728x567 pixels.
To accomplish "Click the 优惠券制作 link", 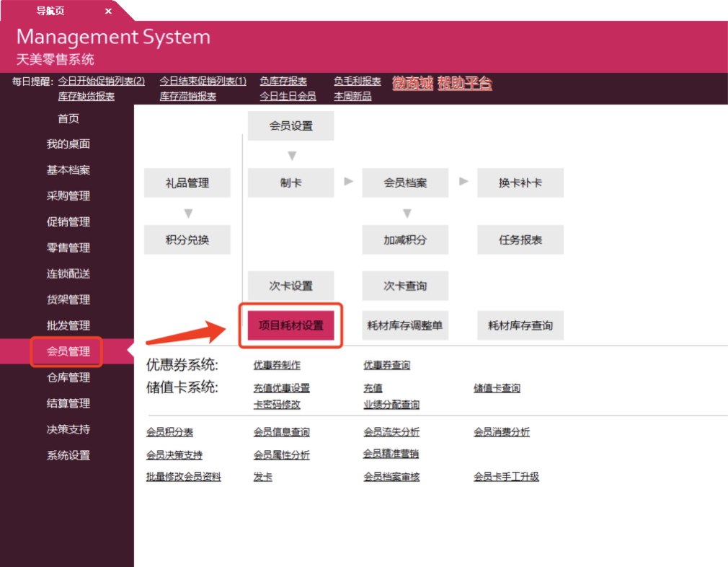I will 277,366.
